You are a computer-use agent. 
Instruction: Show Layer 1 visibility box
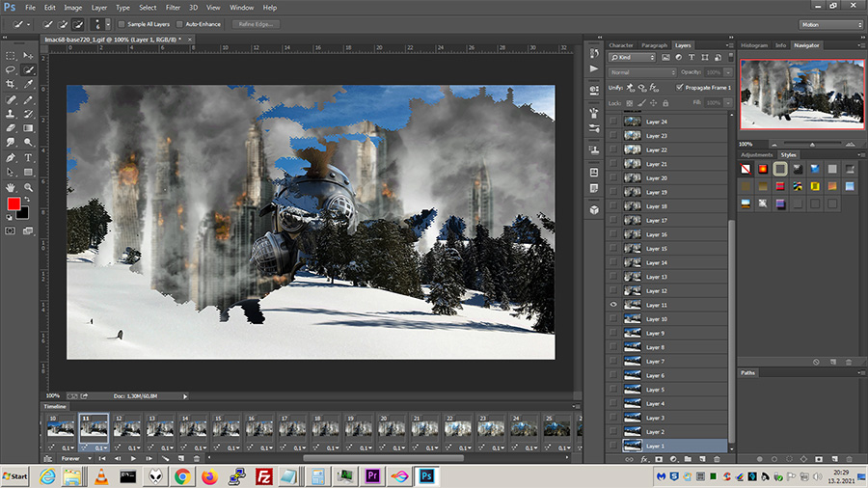click(x=613, y=446)
